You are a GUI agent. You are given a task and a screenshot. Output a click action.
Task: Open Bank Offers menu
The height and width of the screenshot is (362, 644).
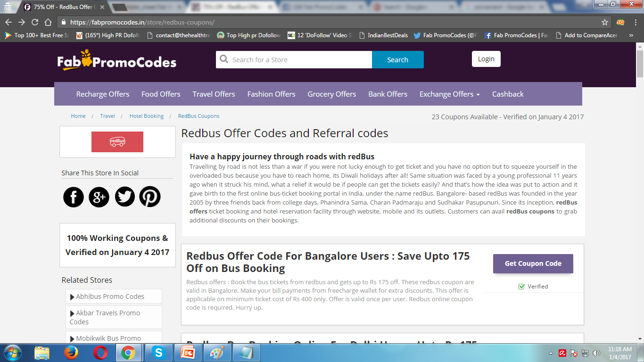388,94
